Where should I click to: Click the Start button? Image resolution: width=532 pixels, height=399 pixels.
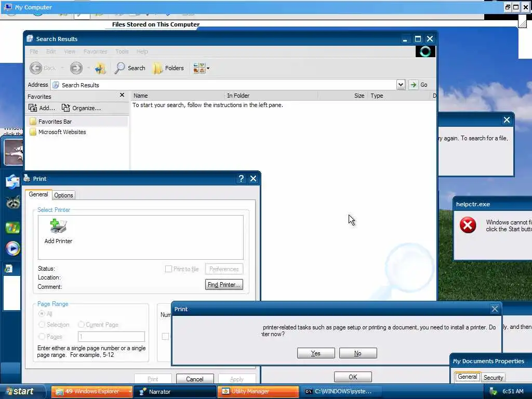point(22,392)
